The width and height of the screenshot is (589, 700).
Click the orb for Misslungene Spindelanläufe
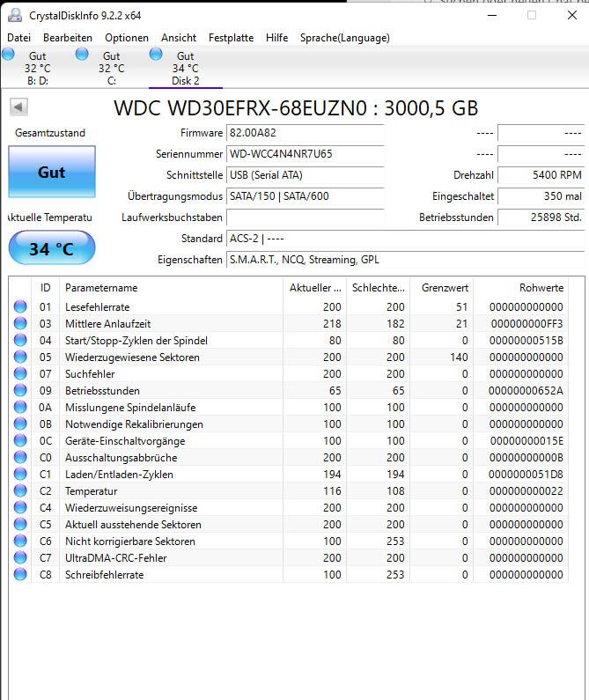20,407
